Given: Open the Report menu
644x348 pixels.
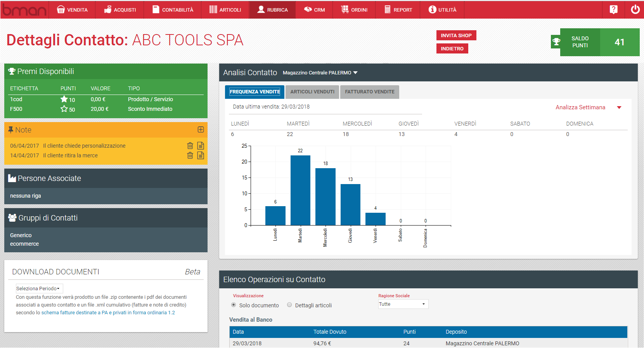Looking at the screenshot, I should pos(398,10).
